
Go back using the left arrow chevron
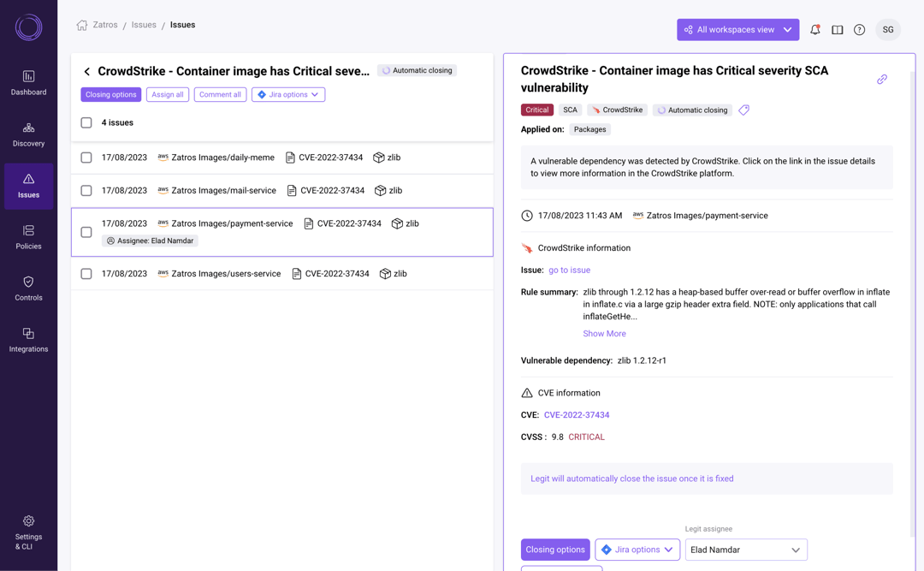(86, 72)
